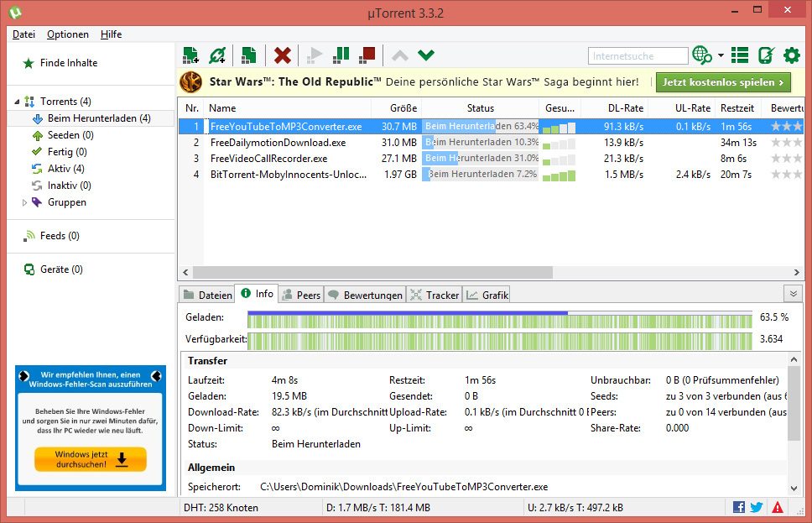Select the Peers tab

click(301, 294)
